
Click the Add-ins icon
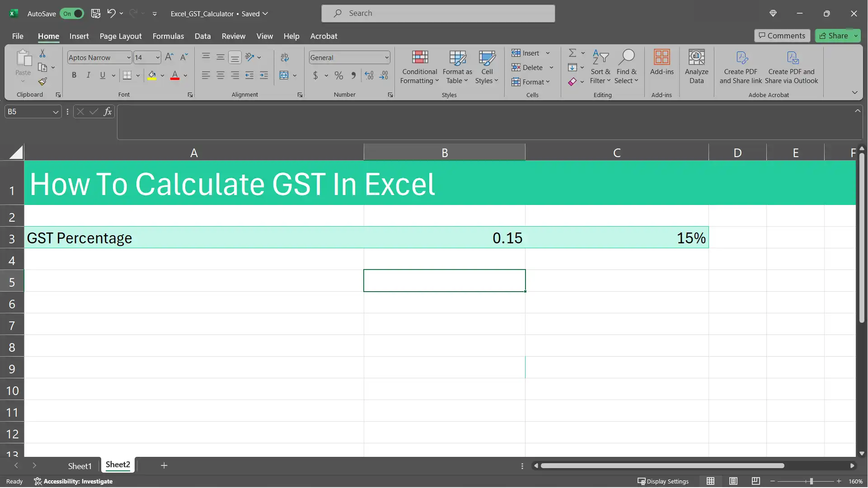pos(662,63)
